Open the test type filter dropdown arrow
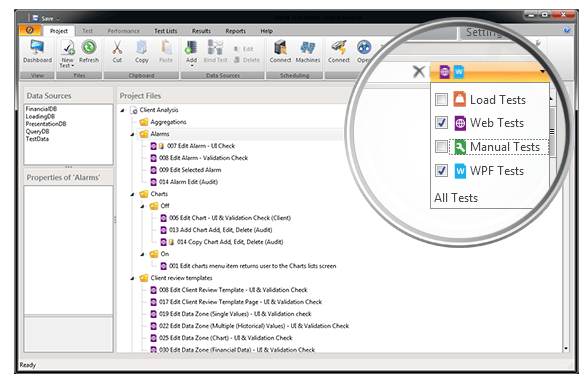This screenshot has width=583, height=382. pyautogui.click(x=542, y=71)
